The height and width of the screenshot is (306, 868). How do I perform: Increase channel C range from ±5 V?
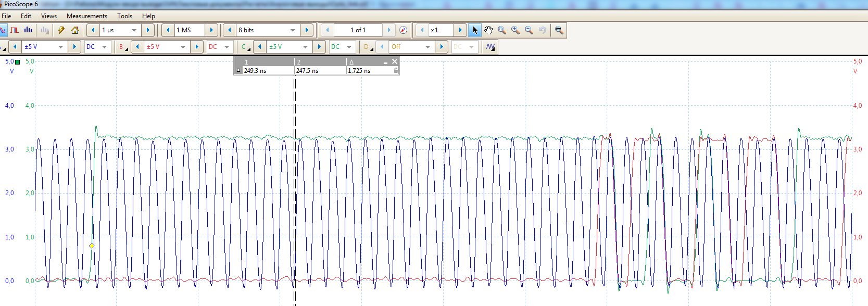pos(319,47)
